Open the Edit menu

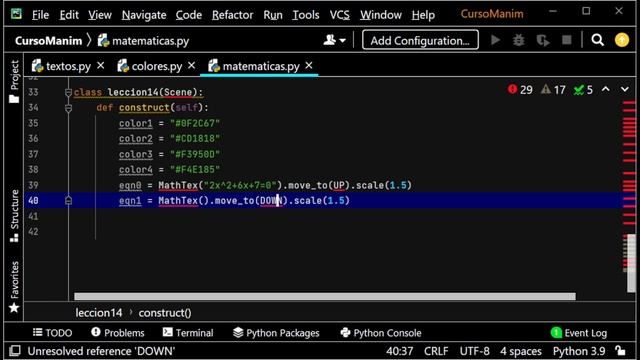coord(69,15)
